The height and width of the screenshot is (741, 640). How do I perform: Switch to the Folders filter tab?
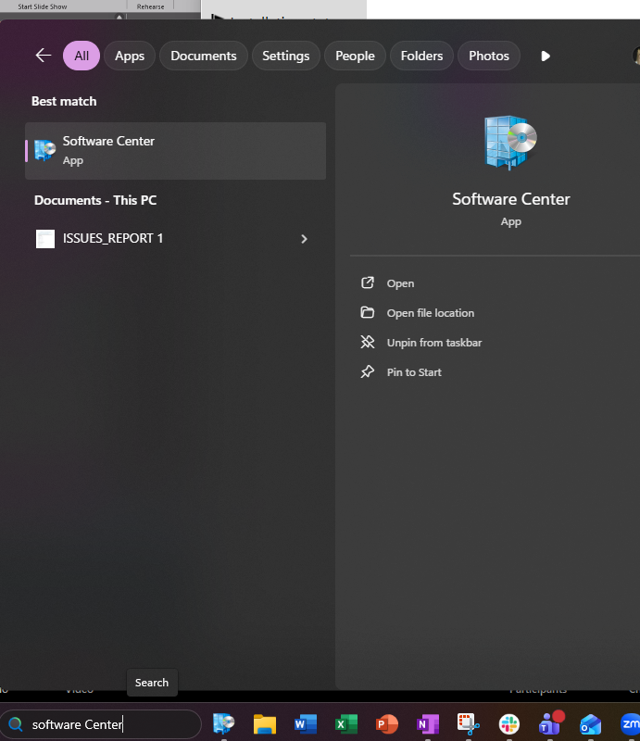422,56
